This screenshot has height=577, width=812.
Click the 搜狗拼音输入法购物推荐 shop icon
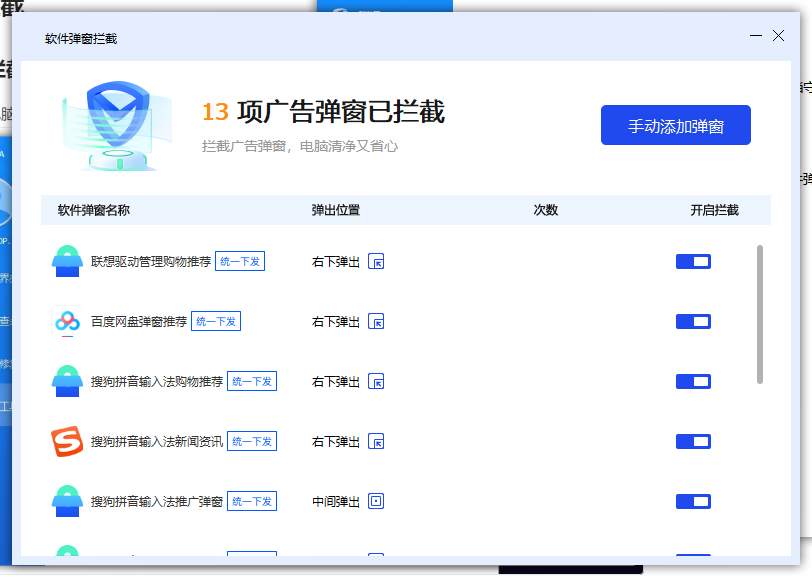tap(67, 381)
